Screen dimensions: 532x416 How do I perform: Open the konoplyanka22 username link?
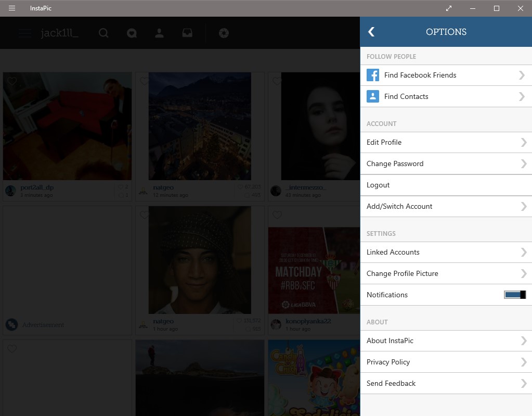pyautogui.click(x=308, y=321)
